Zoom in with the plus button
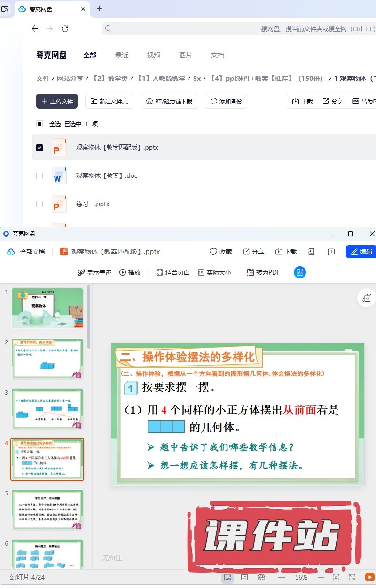376x588 pixels. point(321,577)
